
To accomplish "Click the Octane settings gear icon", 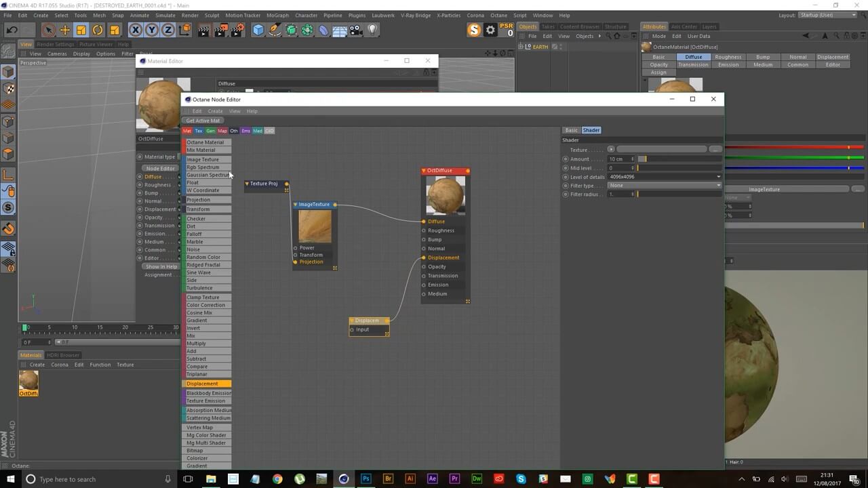I will 490,30.
